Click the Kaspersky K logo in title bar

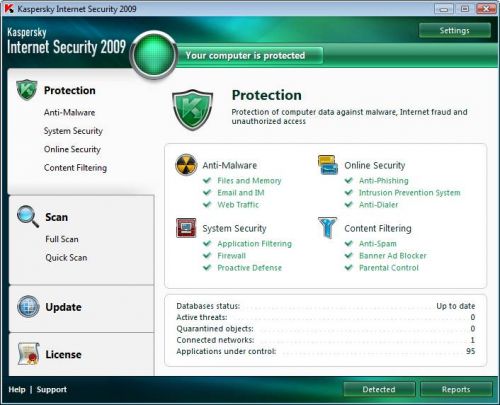(x=9, y=9)
